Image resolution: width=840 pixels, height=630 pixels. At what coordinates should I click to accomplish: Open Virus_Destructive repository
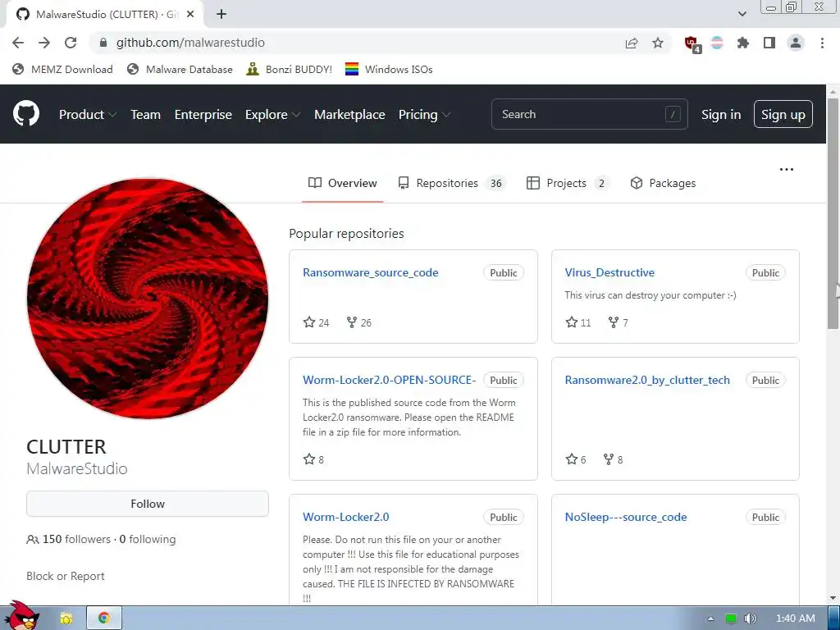[609, 272]
